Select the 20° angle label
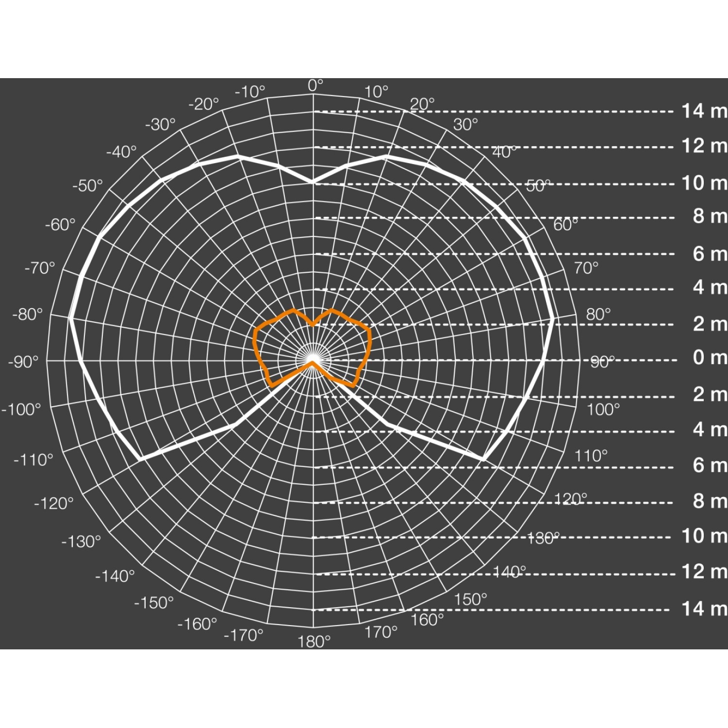 422,104
